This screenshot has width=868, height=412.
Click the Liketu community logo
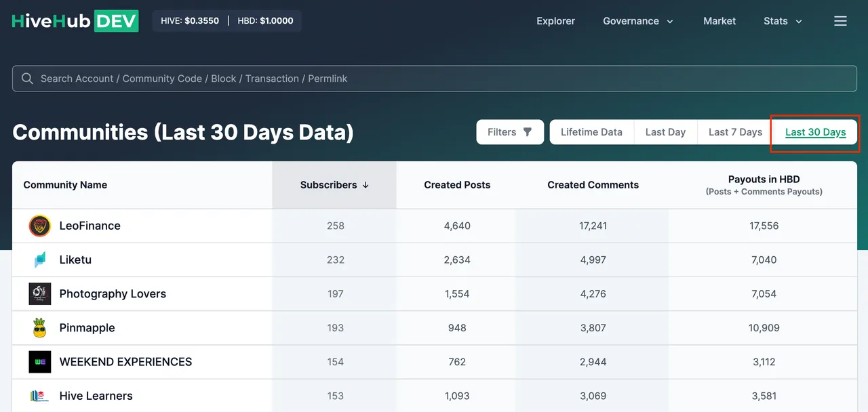click(x=40, y=260)
